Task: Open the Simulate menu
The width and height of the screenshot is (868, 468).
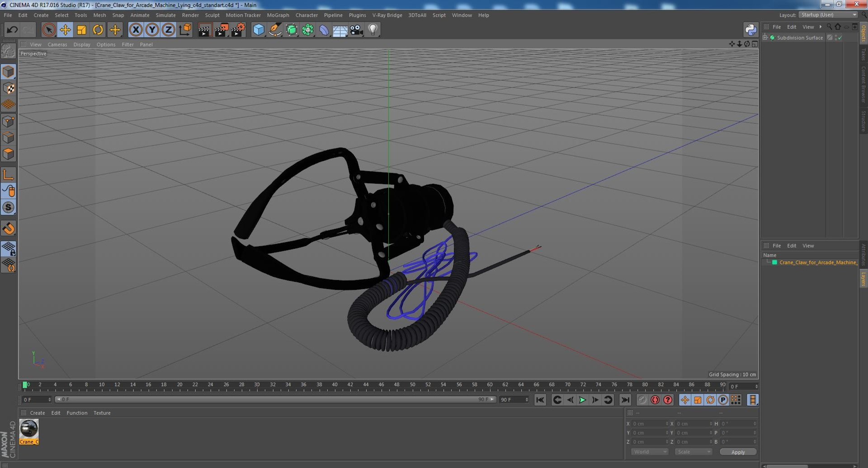Action: [x=165, y=15]
